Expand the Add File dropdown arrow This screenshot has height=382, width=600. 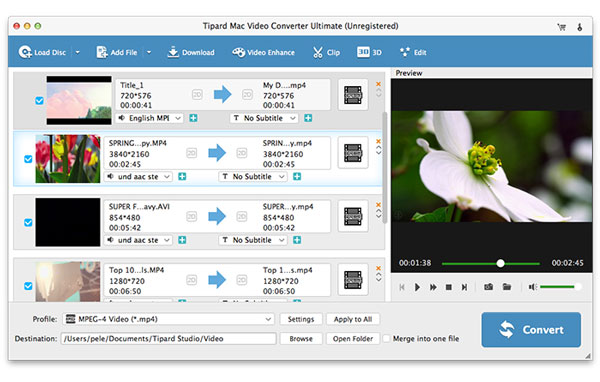[x=149, y=52]
